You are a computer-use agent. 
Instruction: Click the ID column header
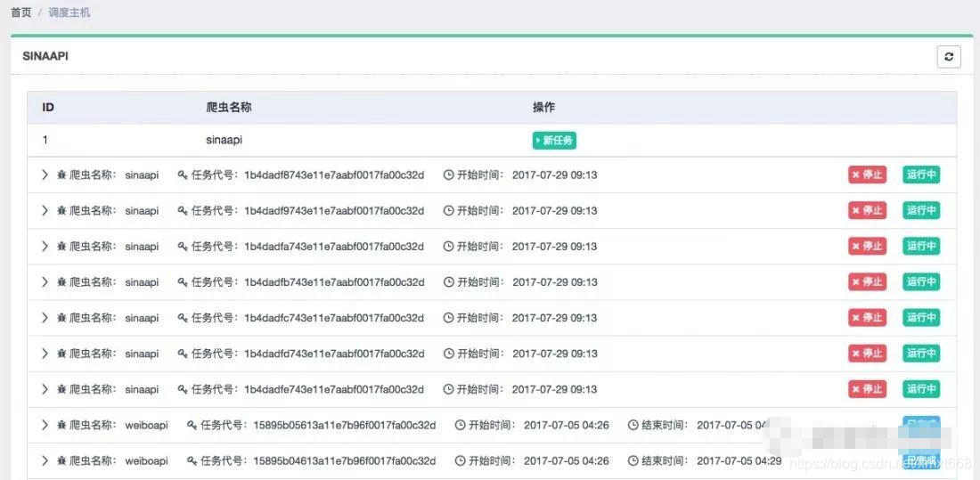tap(48, 108)
